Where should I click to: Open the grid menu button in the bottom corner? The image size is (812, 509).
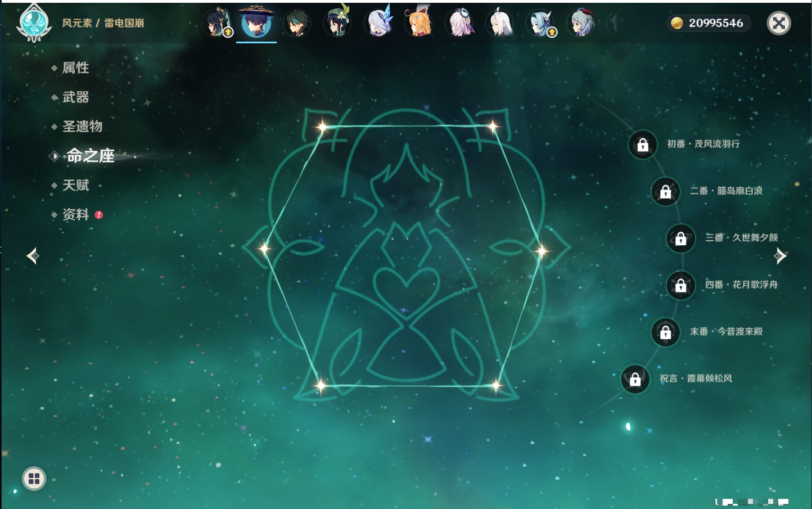[34, 479]
